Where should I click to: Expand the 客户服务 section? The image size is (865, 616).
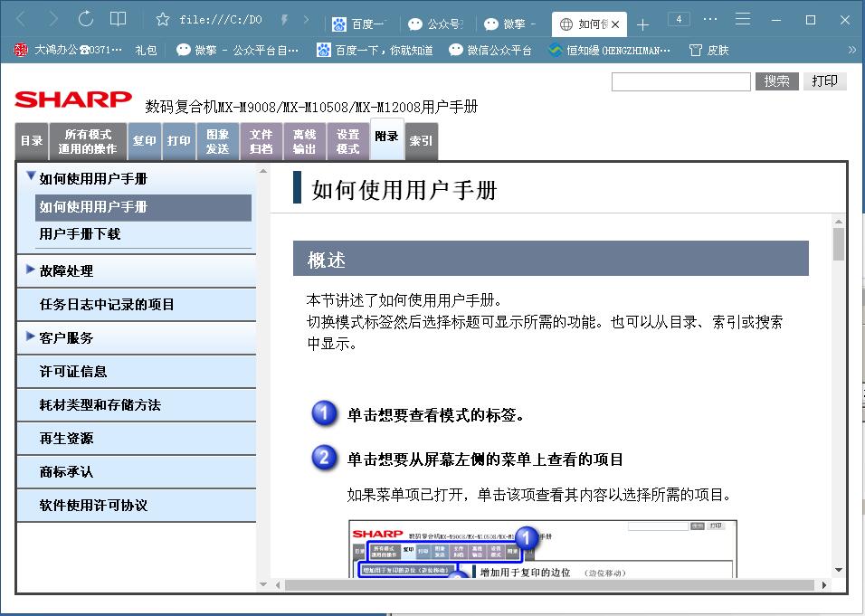click(x=31, y=336)
